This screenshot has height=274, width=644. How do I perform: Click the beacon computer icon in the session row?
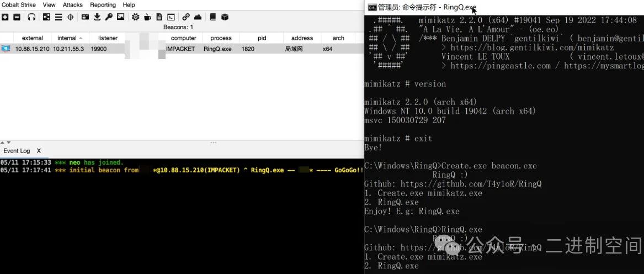coord(6,49)
